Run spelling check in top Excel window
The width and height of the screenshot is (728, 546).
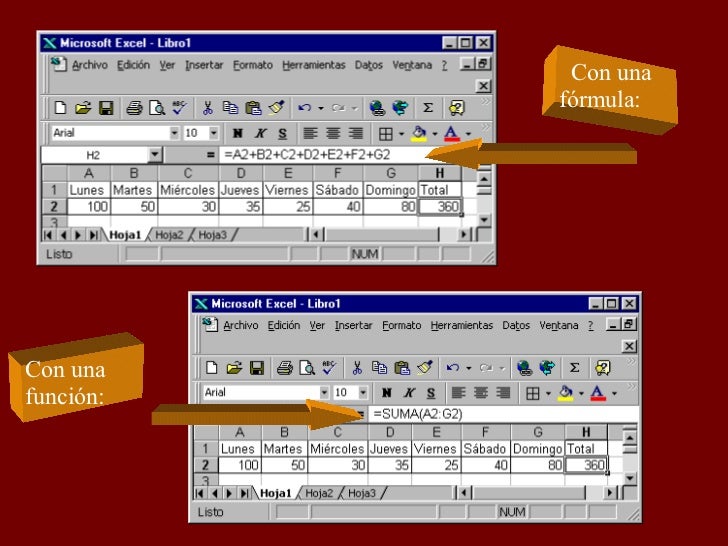click(179, 108)
